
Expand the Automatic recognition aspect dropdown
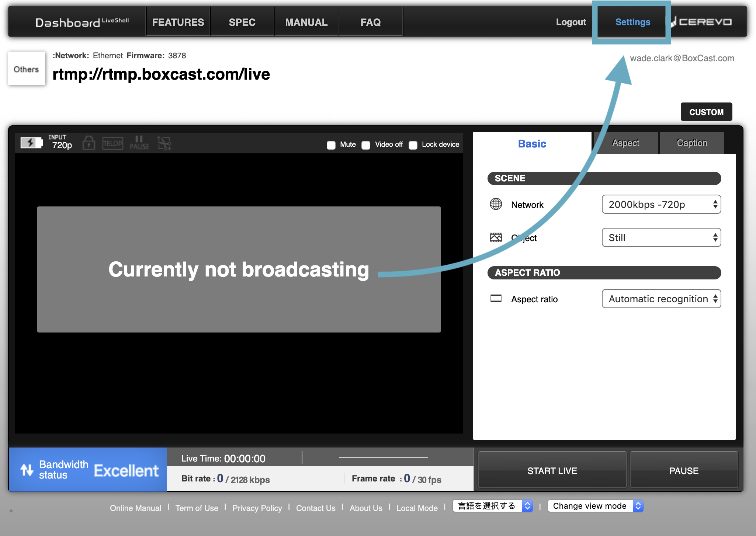click(x=661, y=299)
